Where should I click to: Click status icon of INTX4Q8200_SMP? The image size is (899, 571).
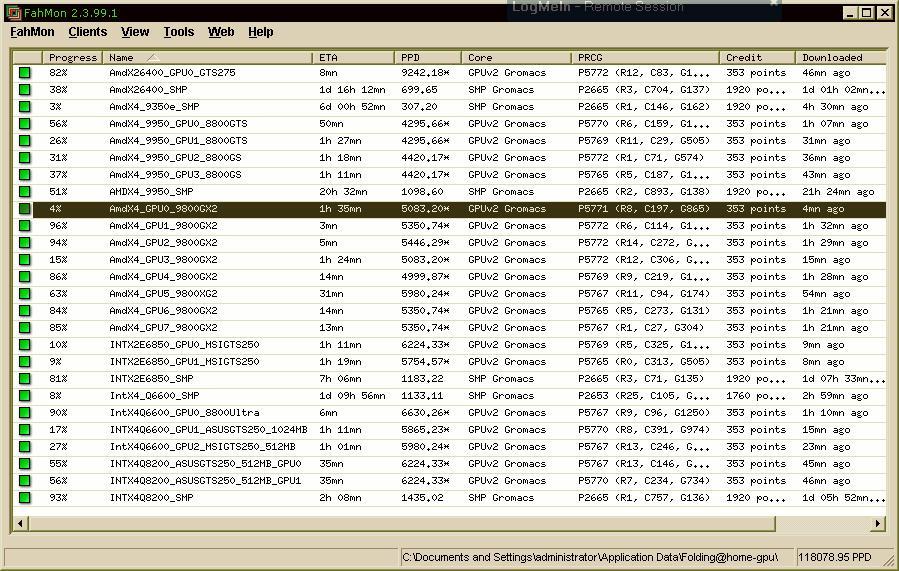25,498
